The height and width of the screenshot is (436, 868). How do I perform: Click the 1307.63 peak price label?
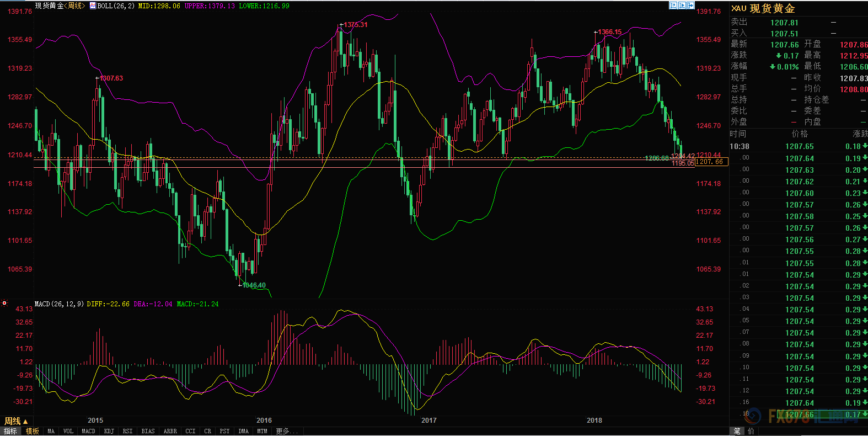(x=111, y=78)
